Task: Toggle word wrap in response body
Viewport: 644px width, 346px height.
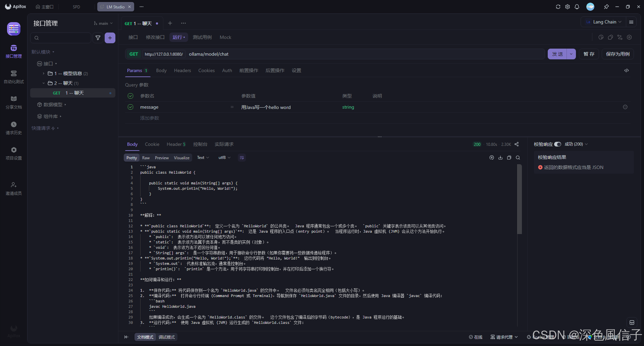Action: tap(242, 158)
